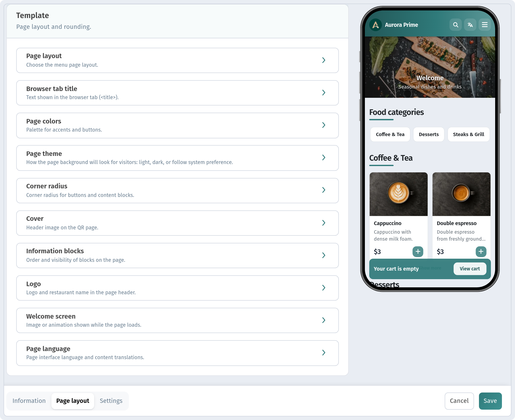Viewport: 515px width, 420px height.
Task: Click the Aurora Prime logo icon
Action: point(375,25)
